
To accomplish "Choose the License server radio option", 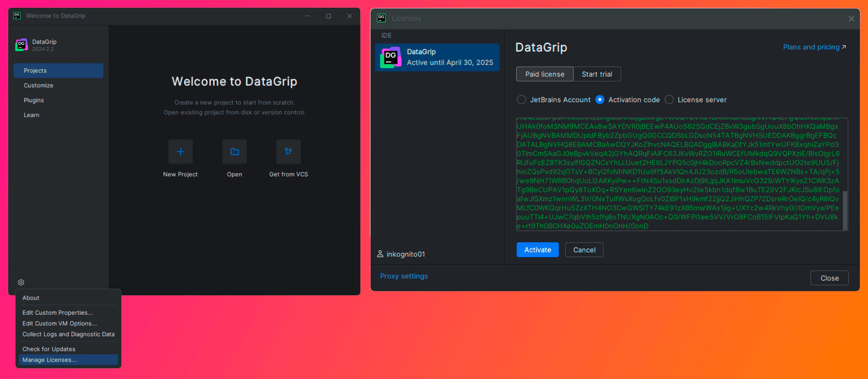I will (x=669, y=100).
